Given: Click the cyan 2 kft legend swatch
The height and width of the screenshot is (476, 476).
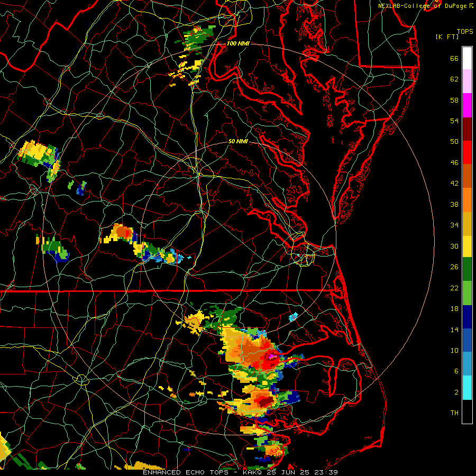Looking at the screenshot, I should point(467,388).
